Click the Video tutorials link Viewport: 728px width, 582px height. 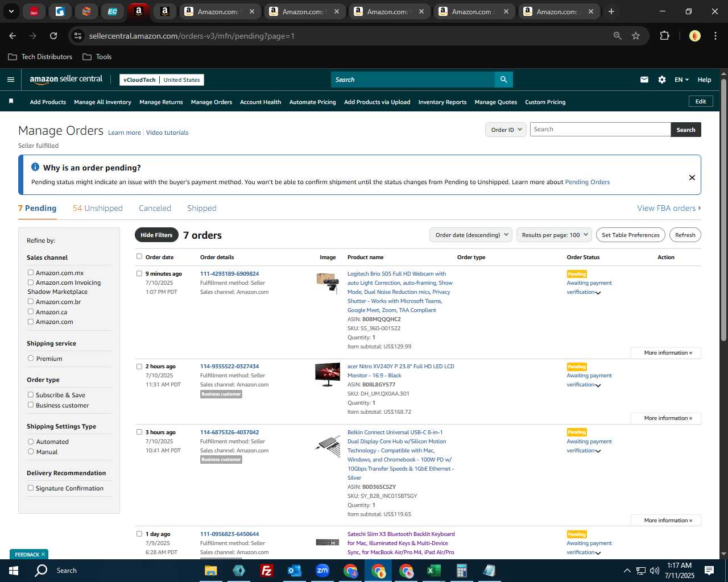167,132
